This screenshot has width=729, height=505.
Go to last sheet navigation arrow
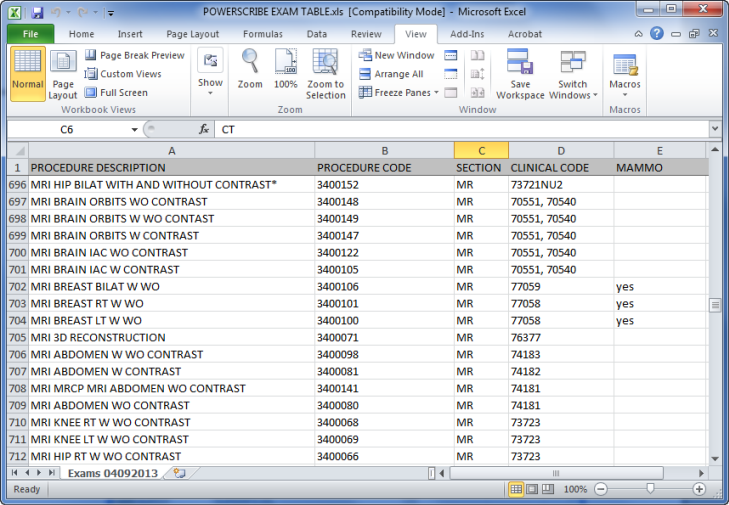pyautogui.click(x=52, y=473)
